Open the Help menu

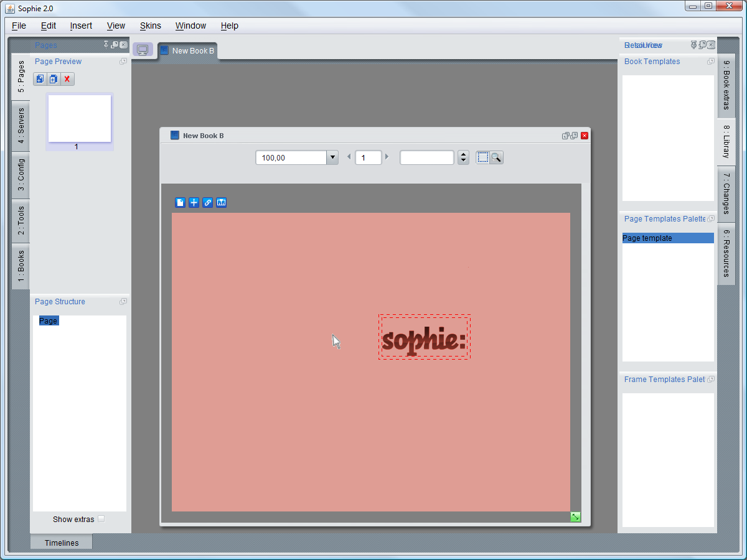click(x=230, y=26)
